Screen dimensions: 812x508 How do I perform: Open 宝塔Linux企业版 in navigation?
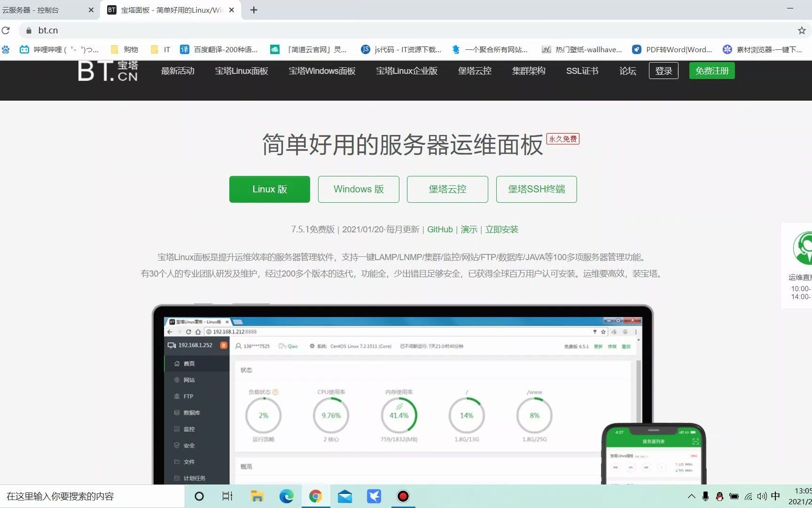pos(407,71)
